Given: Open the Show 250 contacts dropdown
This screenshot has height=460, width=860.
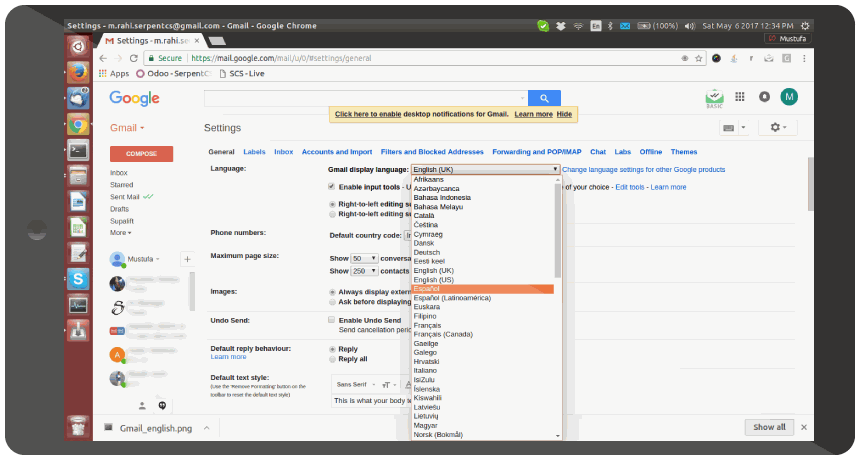Looking at the screenshot, I should pos(364,271).
